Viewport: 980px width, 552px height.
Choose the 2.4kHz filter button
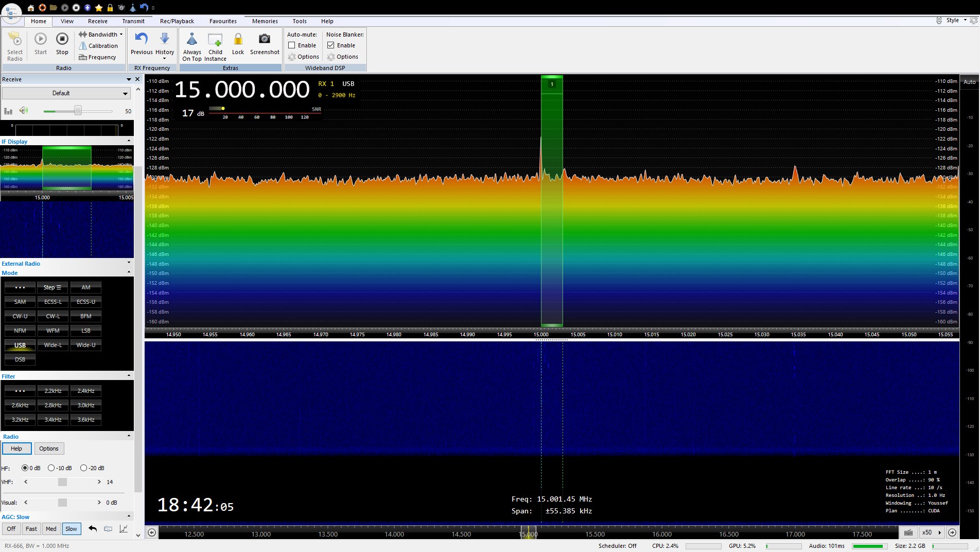click(85, 391)
